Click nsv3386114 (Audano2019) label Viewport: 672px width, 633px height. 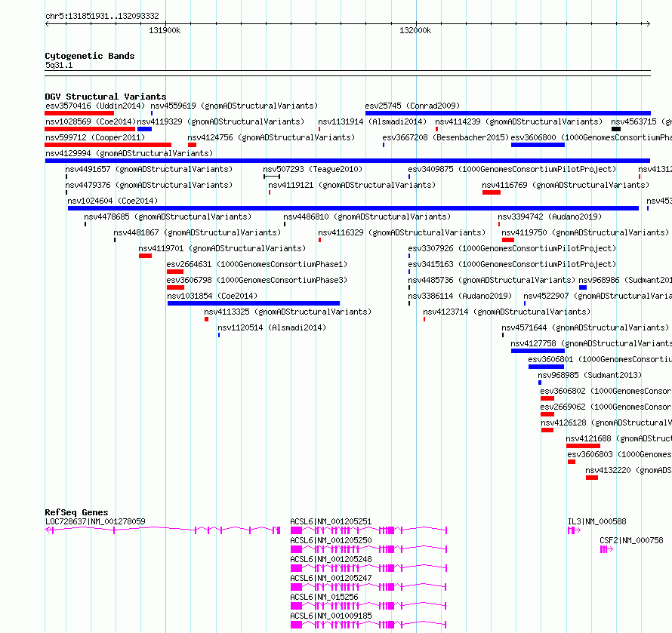(460, 296)
